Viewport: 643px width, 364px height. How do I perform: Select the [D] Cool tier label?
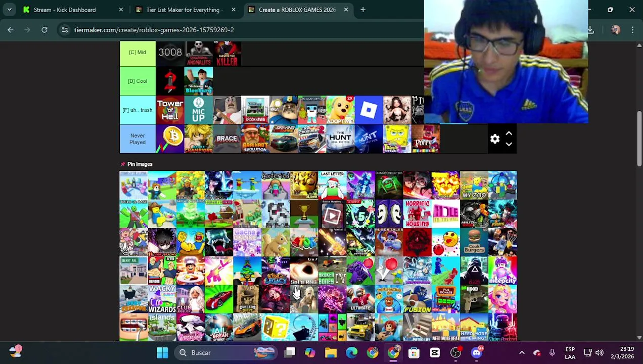click(x=137, y=81)
